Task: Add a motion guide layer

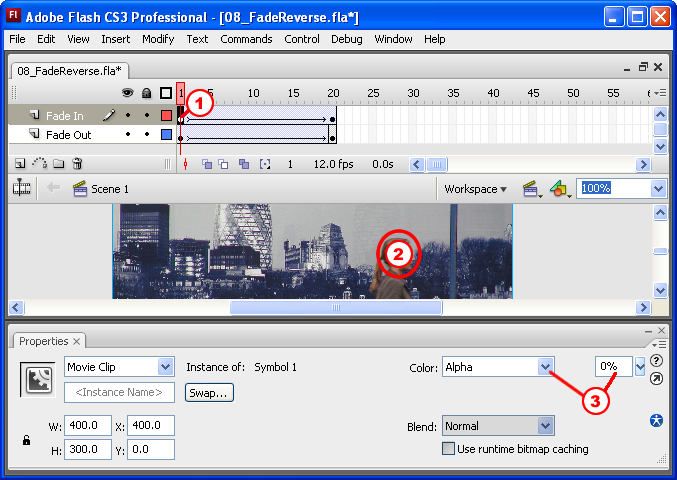Action: (x=40, y=163)
